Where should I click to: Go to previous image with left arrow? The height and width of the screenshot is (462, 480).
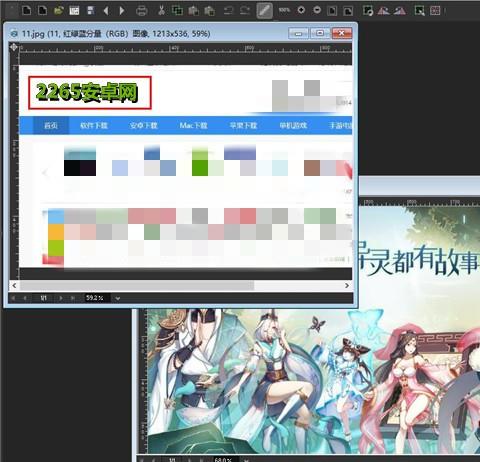click(106, 10)
